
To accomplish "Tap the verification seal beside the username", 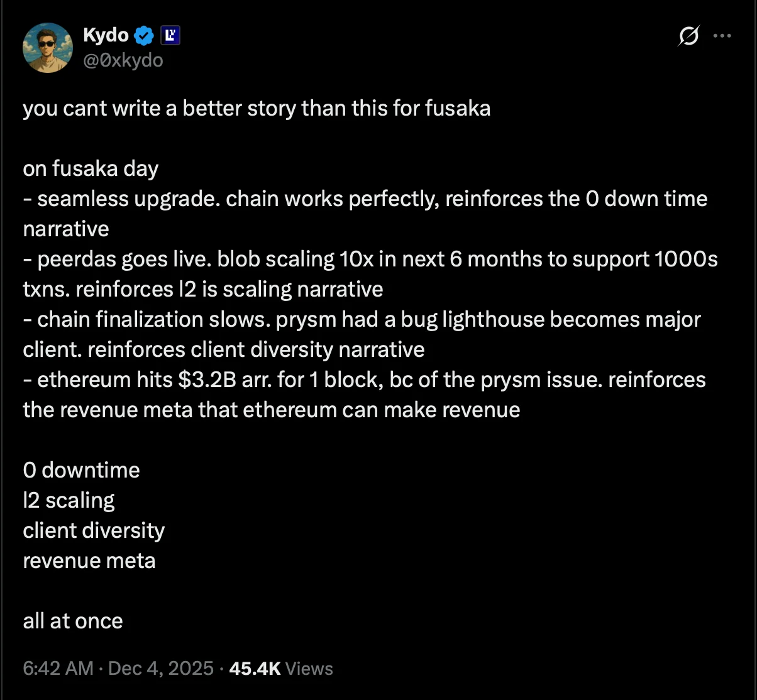I will (144, 35).
